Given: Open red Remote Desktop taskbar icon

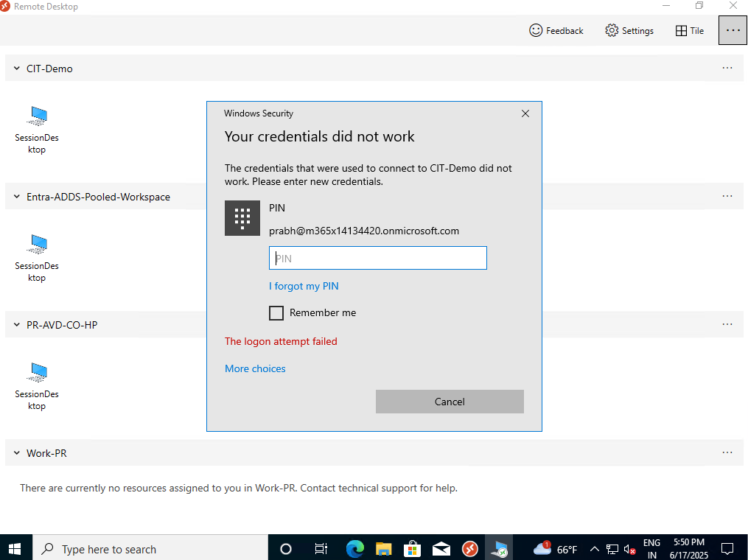Looking at the screenshot, I should [x=470, y=549].
